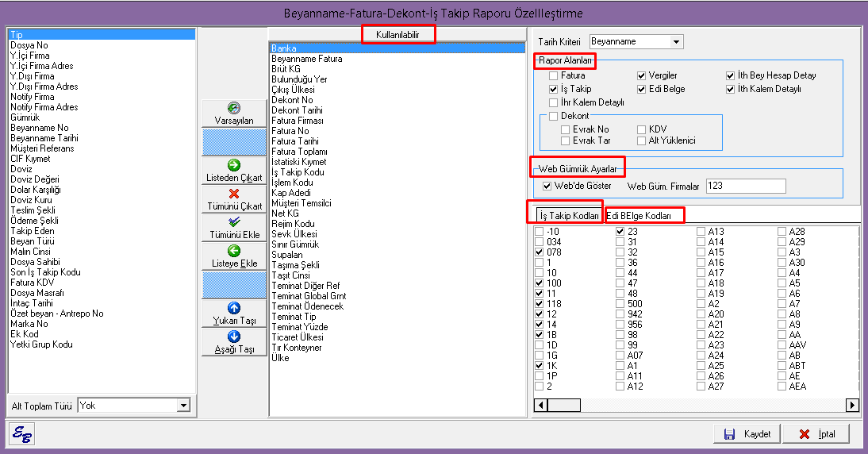Enable the Fatura checkbox
The image size is (868, 454).
(554, 75)
